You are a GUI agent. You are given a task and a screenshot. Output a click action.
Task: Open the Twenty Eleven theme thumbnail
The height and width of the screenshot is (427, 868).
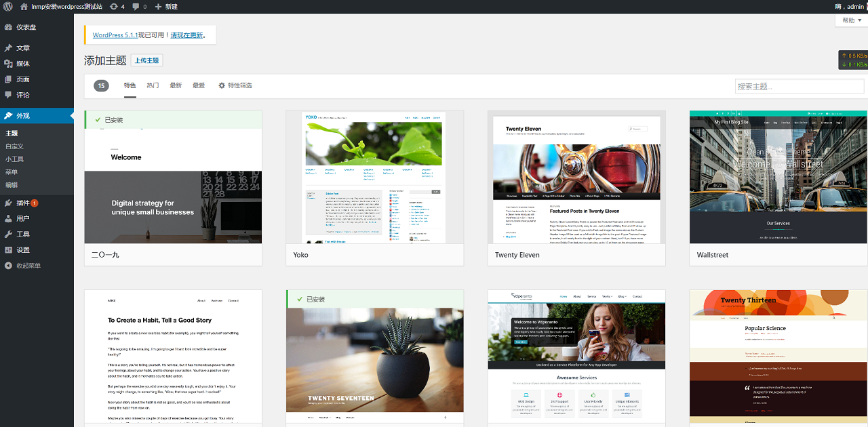(576, 177)
